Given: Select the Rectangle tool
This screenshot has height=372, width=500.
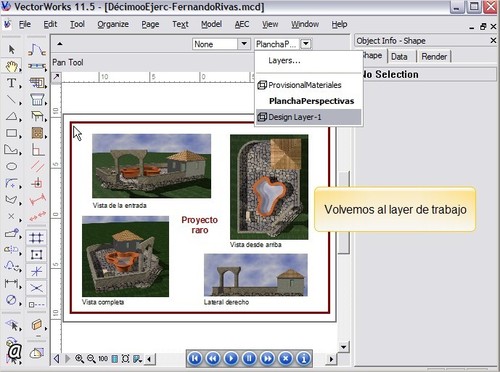Looking at the screenshot, I should coord(12,133).
